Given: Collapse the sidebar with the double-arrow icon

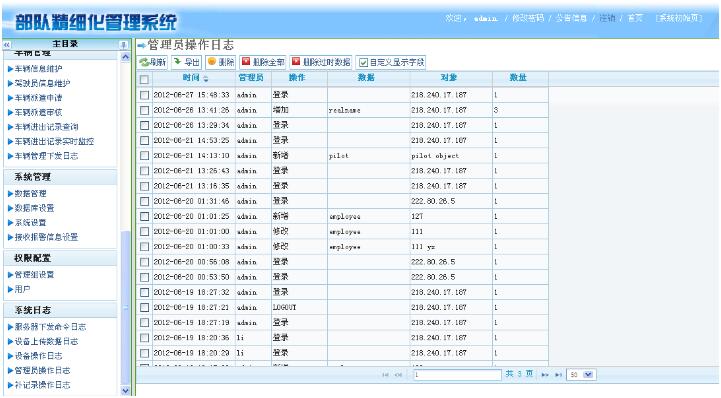Looking at the screenshot, I should (7, 45).
